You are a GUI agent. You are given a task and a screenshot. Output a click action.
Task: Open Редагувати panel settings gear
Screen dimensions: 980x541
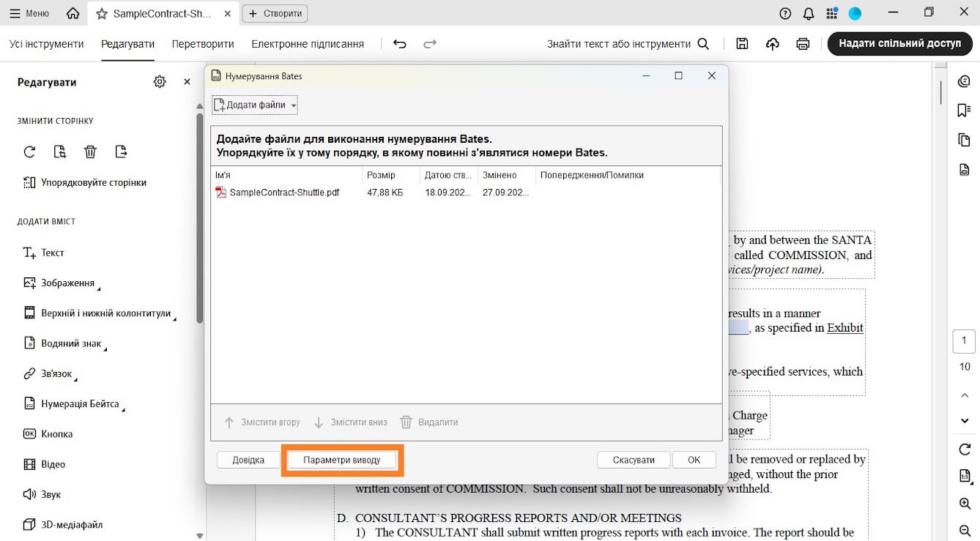tap(160, 82)
